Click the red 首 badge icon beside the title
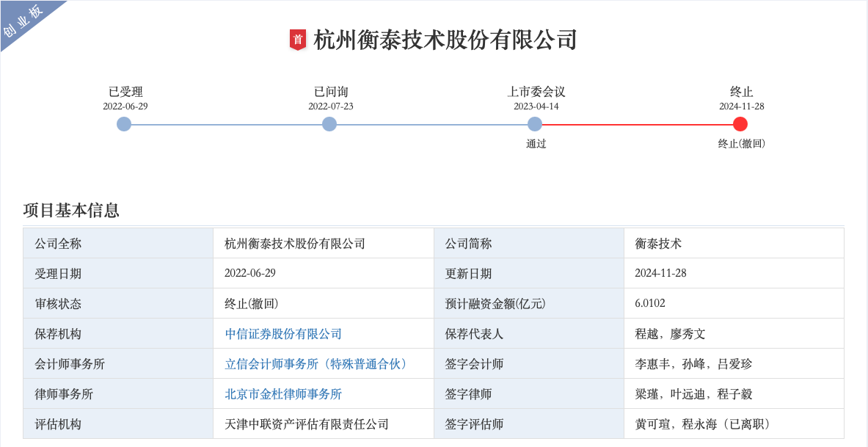868x447 pixels. [298, 40]
